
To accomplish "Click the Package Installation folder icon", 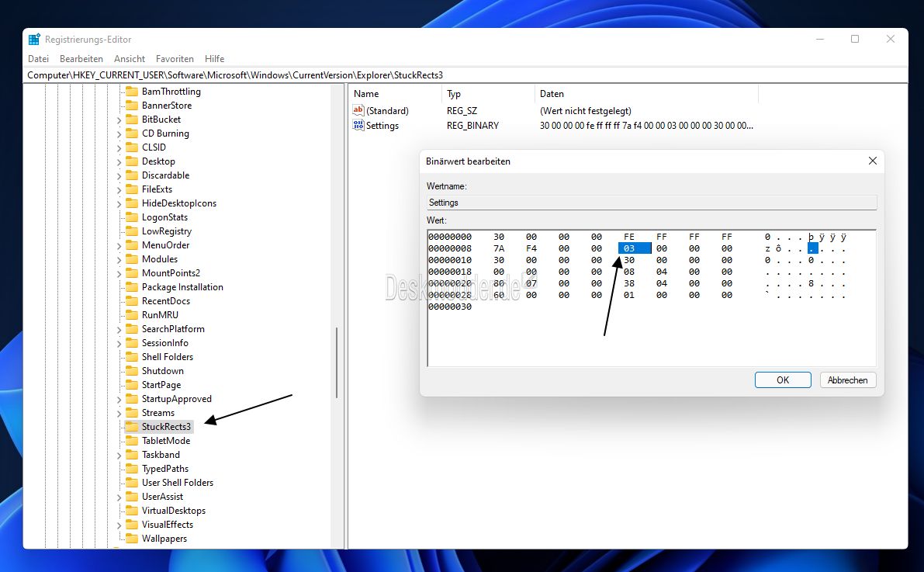I will point(132,287).
